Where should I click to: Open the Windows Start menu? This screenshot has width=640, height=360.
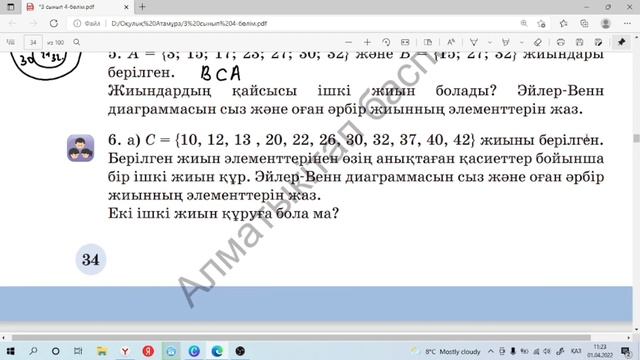(x=11, y=351)
